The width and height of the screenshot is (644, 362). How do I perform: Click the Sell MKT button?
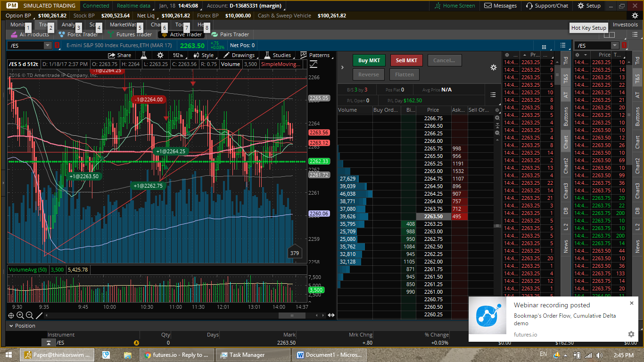[x=407, y=60]
